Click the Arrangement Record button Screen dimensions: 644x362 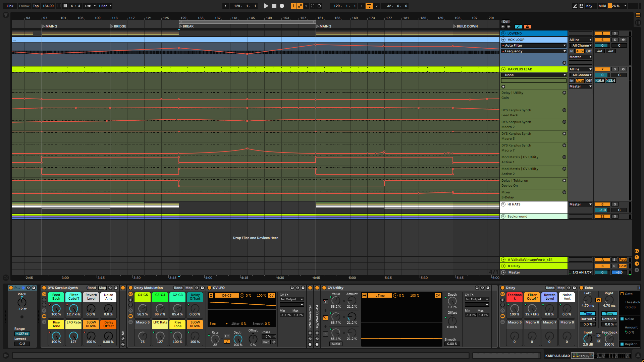tap(282, 6)
